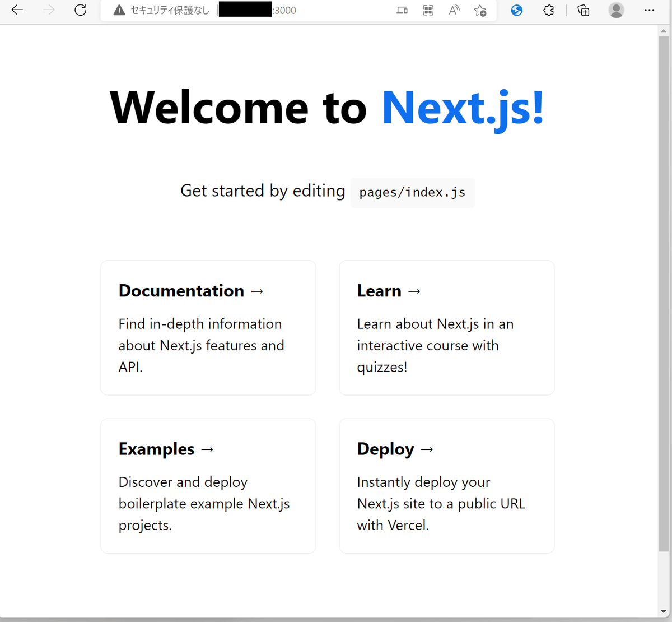
Task: Click the scrollbar up arrow
Action: click(x=664, y=30)
